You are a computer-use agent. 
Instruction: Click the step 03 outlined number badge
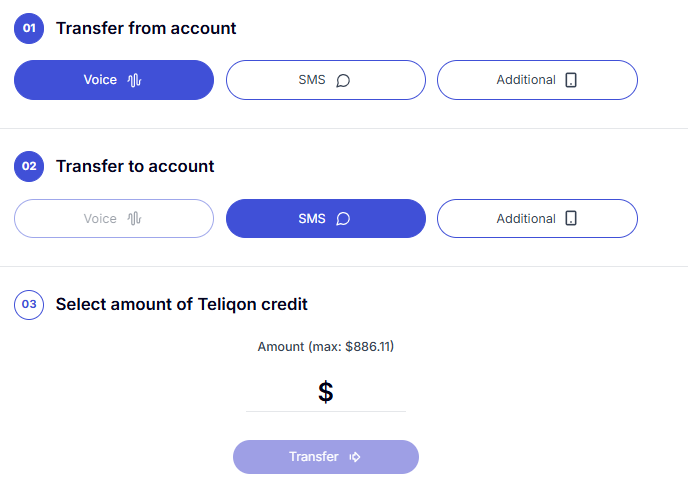pos(29,304)
